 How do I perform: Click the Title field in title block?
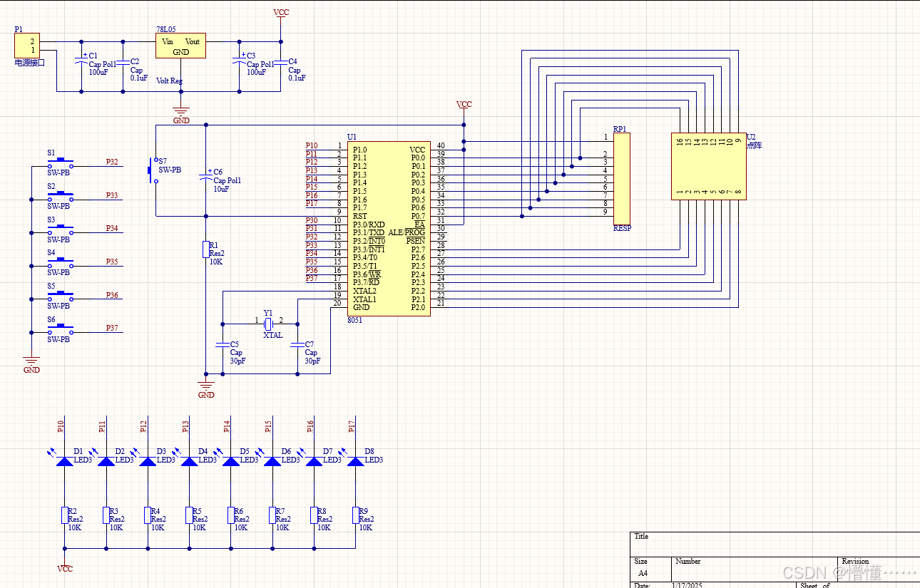pos(775,543)
